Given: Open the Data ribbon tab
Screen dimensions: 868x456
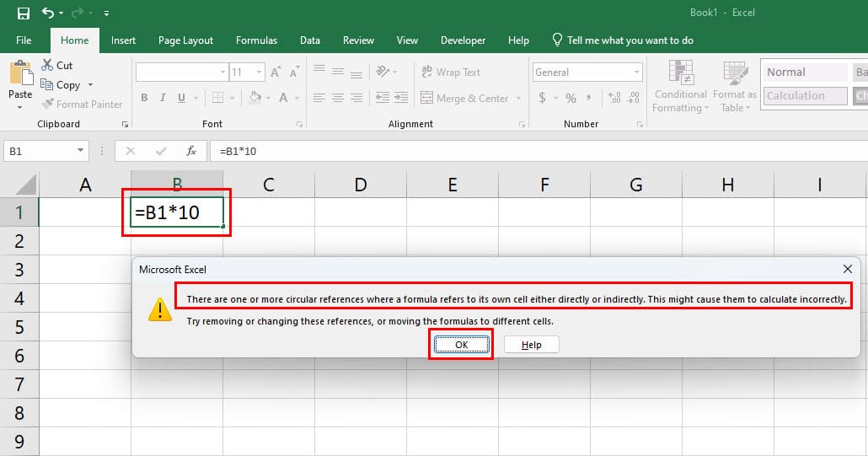Looking at the screenshot, I should click(310, 40).
